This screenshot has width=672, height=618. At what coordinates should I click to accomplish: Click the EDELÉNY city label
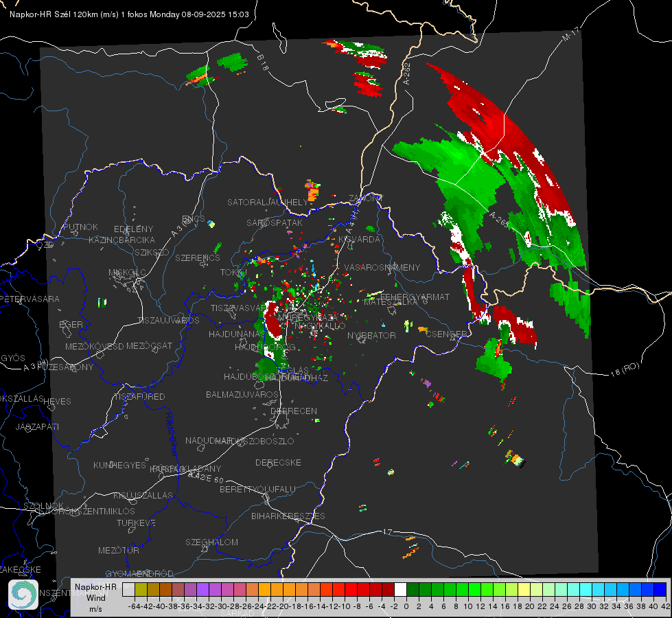point(133,229)
